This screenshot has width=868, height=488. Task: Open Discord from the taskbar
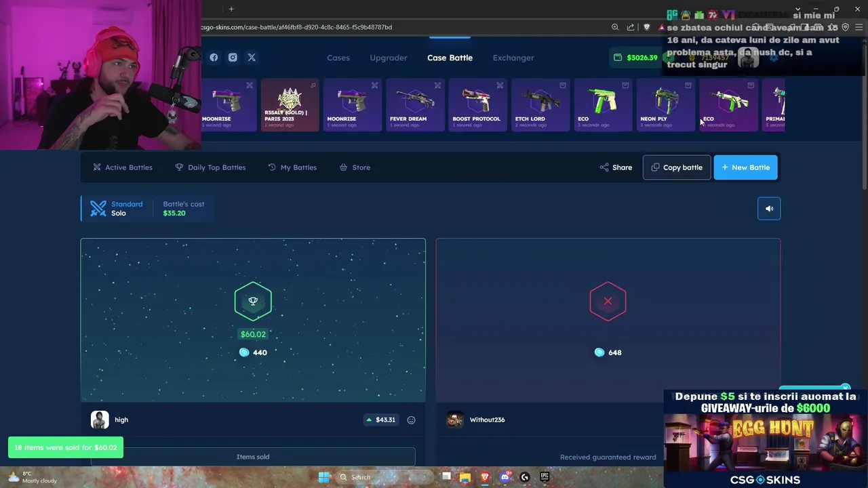(x=505, y=477)
